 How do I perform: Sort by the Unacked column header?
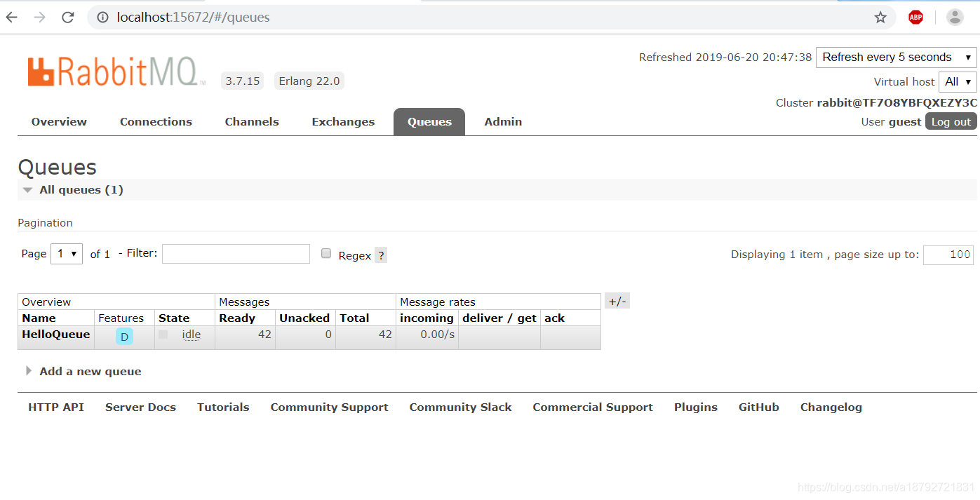coord(304,318)
